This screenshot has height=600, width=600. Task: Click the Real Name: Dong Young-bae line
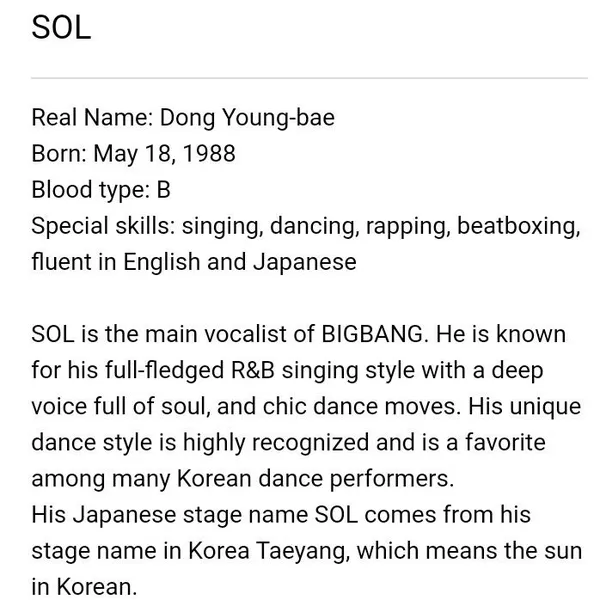[183, 117]
